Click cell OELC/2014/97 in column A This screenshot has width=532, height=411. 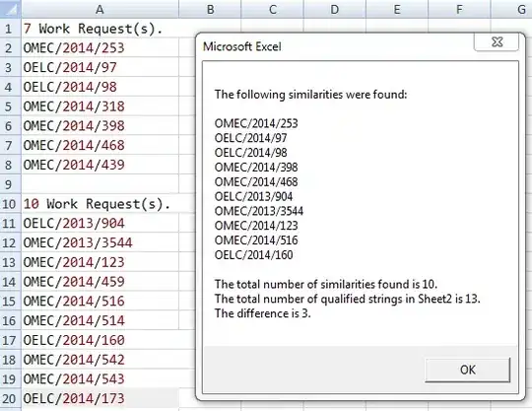point(100,67)
